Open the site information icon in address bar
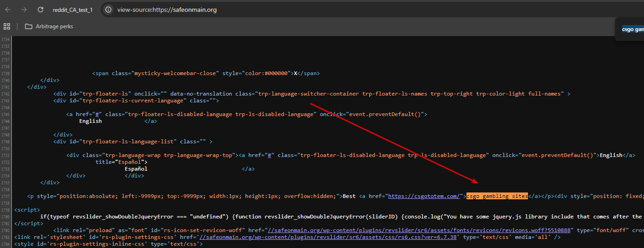 pos(108,10)
